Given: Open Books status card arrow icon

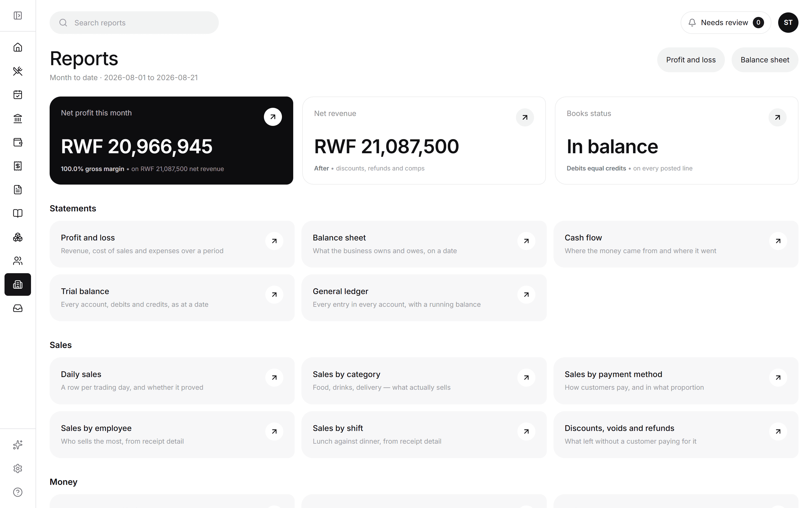Looking at the screenshot, I should [777, 117].
